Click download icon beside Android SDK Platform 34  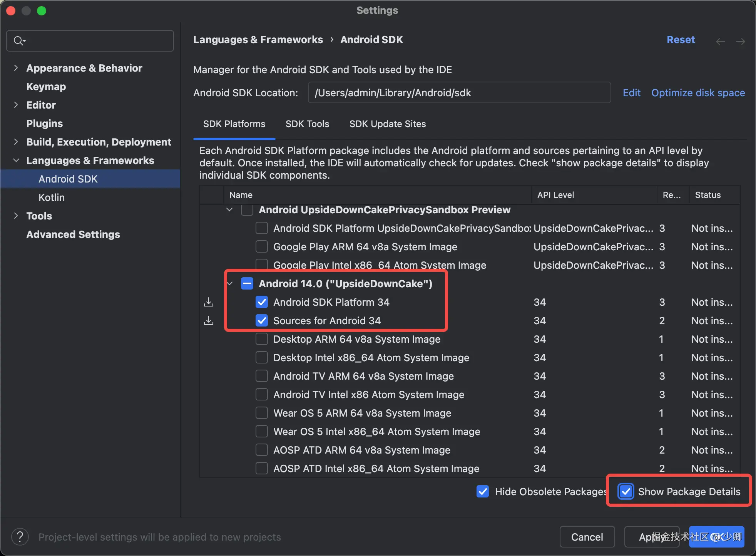click(209, 302)
